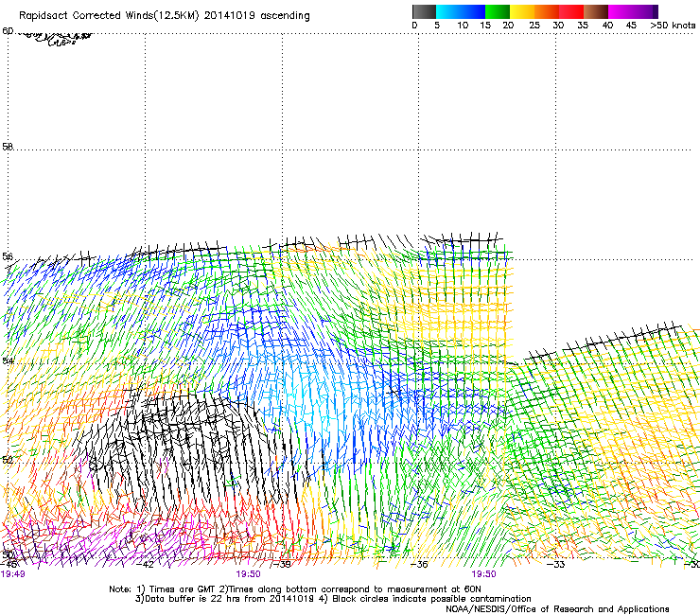Click the longitude label '-42'
Screen dimensions: 700x615
(x=145, y=565)
